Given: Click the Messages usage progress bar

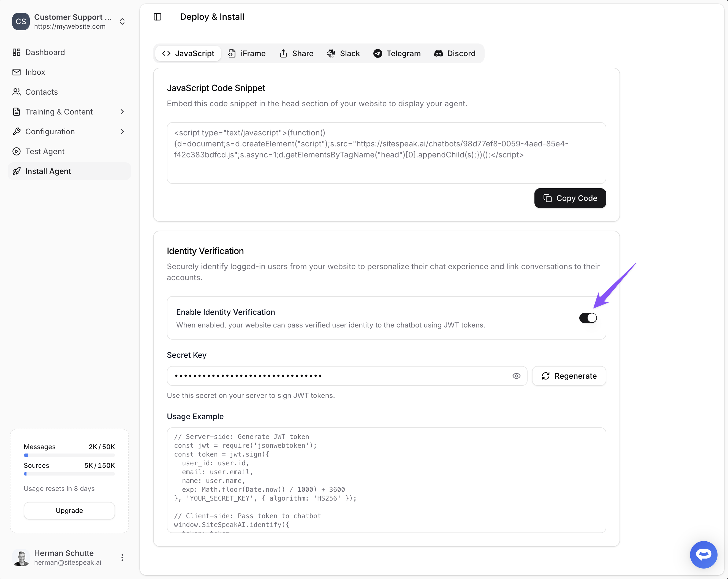Looking at the screenshot, I should (x=69, y=455).
